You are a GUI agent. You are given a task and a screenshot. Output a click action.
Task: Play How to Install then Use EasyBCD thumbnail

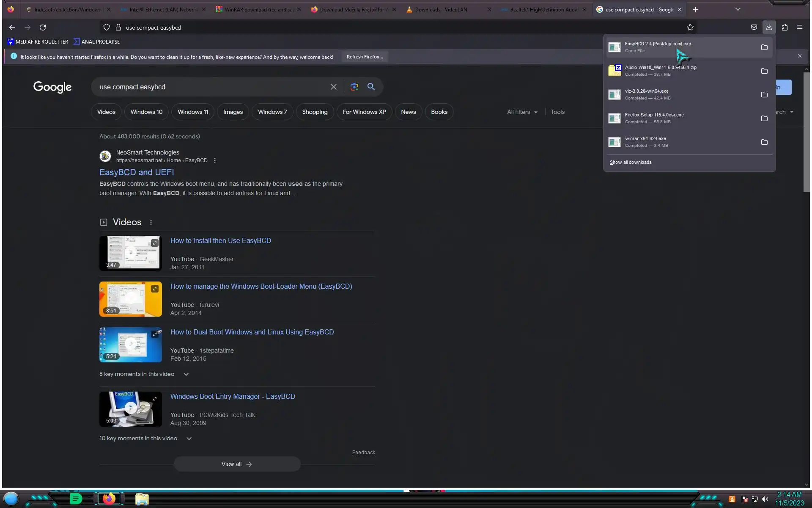(130, 253)
